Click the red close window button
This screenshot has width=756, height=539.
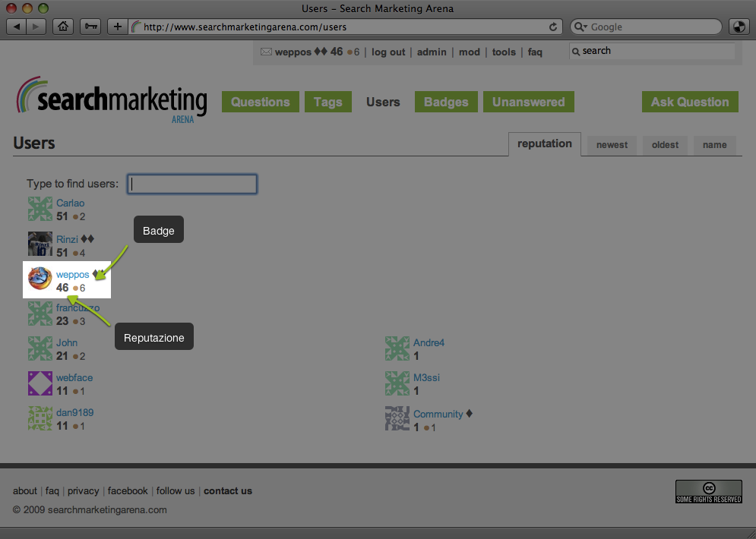[x=11, y=8]
